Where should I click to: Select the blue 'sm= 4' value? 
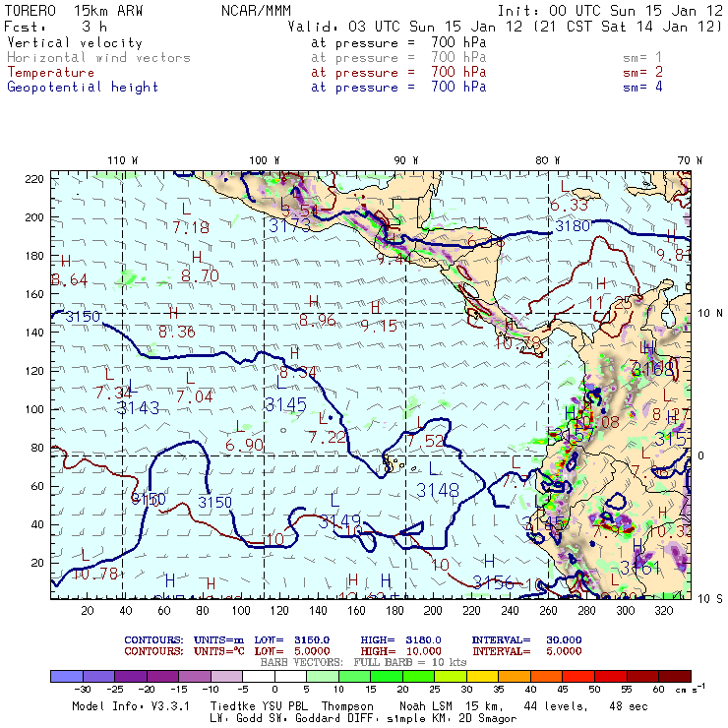tap(642, 87)
